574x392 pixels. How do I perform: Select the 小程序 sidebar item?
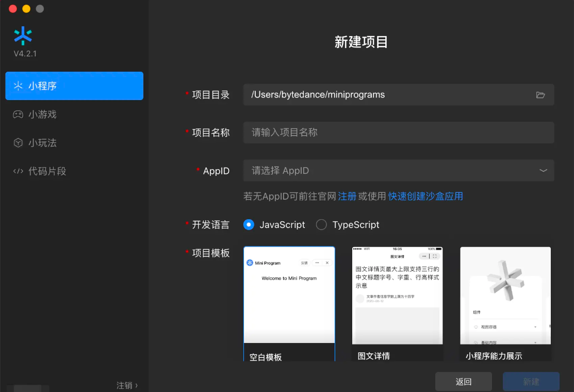[x=74, y=86]
